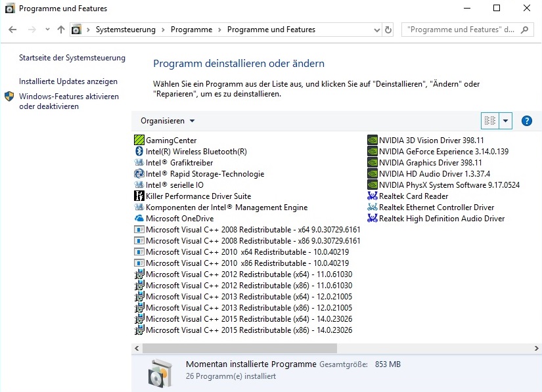Click the Realtek Ethernet Controller Driver icon
Image resolution: width=542 pixels, height=392 pixels.
click(373, 207)
